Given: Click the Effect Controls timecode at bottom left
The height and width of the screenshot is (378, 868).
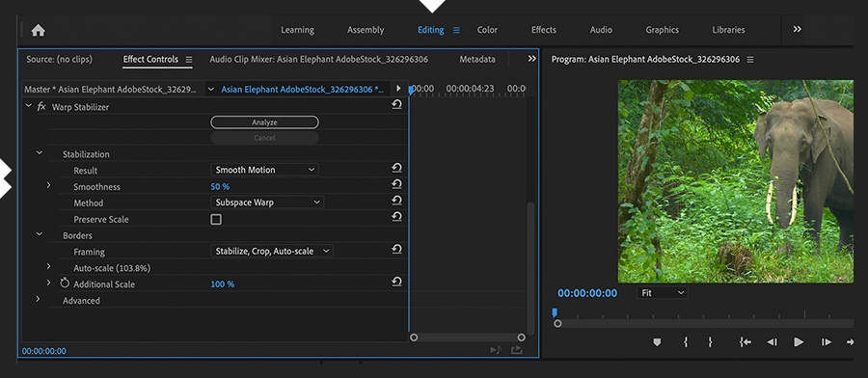Looking at the screenshot, I should click(x=43, y=351).
